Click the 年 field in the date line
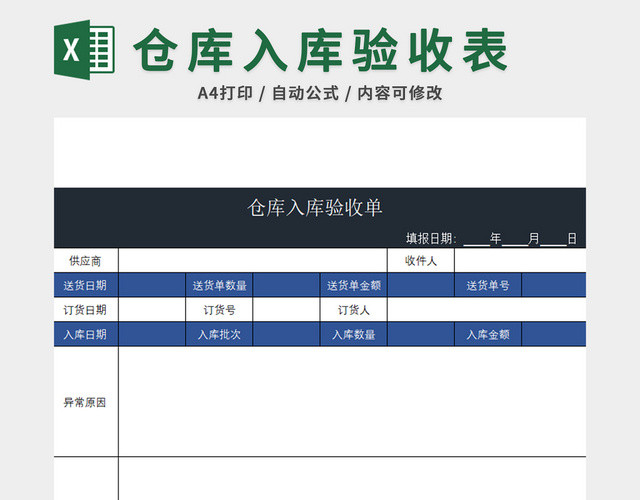 pos(482,238)
